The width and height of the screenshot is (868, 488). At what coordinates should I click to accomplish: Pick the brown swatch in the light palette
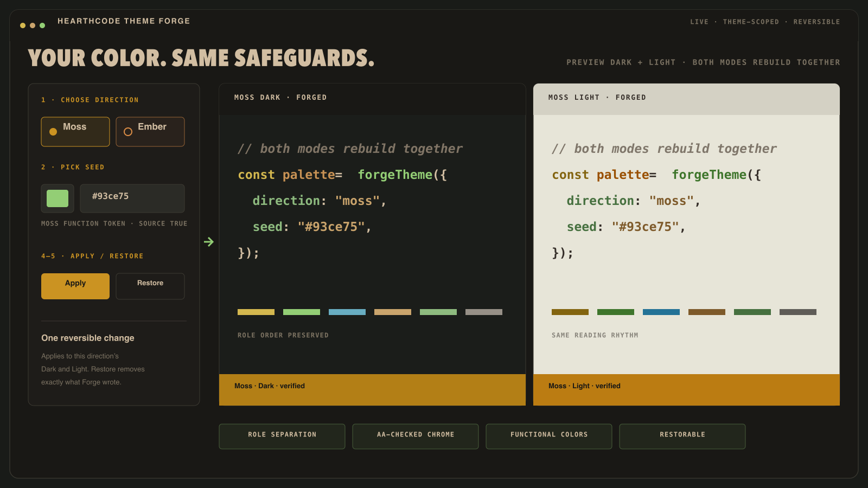pyautogui.click(x=707, y=312)
